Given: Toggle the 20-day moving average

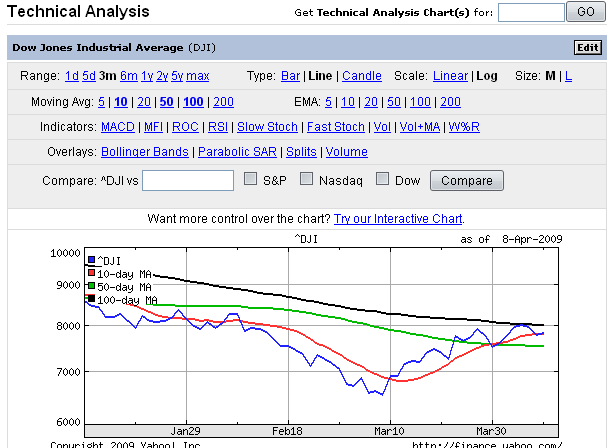Looking at the screenshot, I should pyautogui.click(x=144, y=102).
